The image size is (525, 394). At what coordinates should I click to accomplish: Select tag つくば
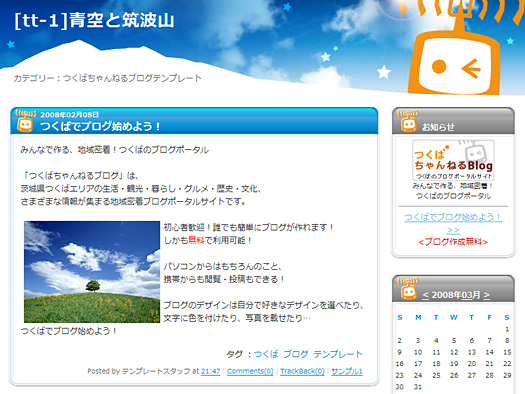266,354
